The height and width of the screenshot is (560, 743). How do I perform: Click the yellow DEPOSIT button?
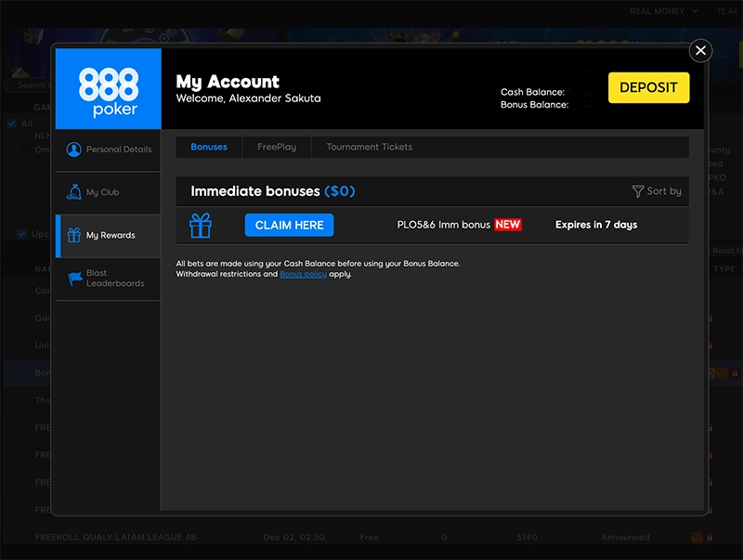pyautogui.click(x=648, y=87)
